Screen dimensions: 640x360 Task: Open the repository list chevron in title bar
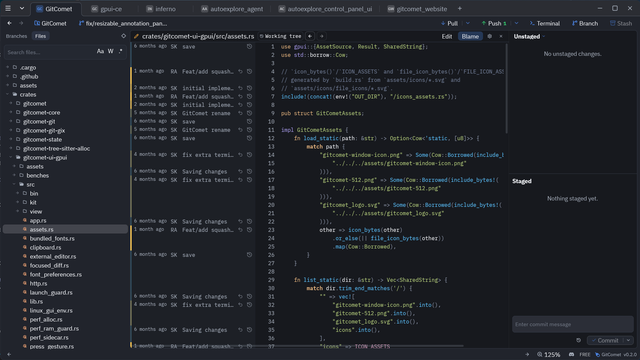tap(22, 8)
